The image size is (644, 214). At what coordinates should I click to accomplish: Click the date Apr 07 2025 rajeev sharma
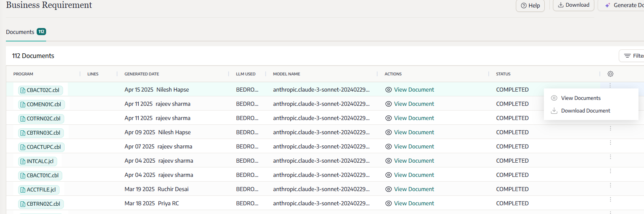[x=158, y=146]
